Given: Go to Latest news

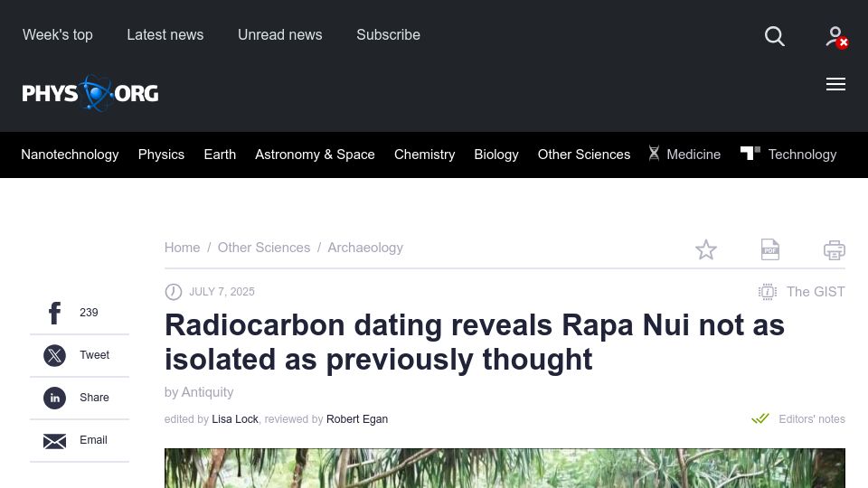Looking at the screenshot, I should (165, 35).
